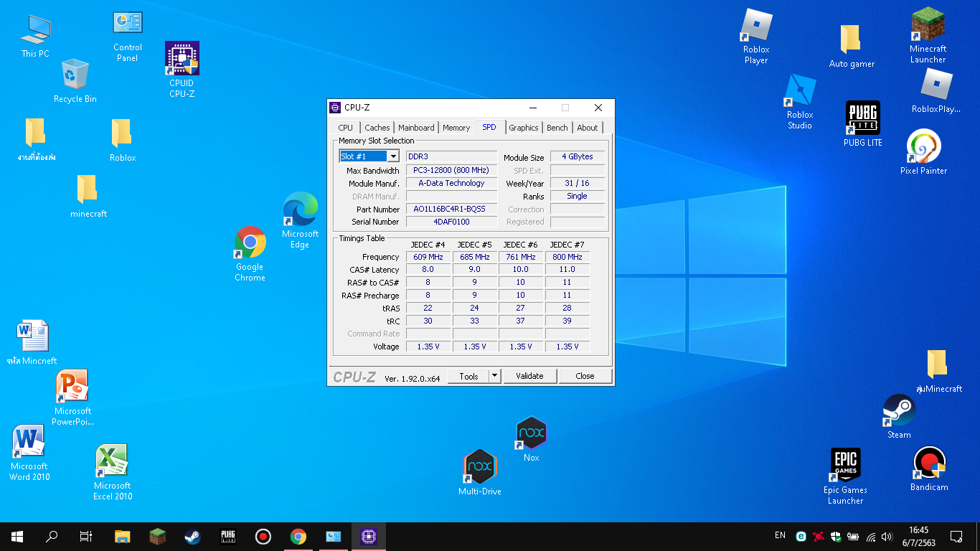The image size is (980, 551).
Task: Open the Pixel Painter shortcut
Action: pos(923,147)
